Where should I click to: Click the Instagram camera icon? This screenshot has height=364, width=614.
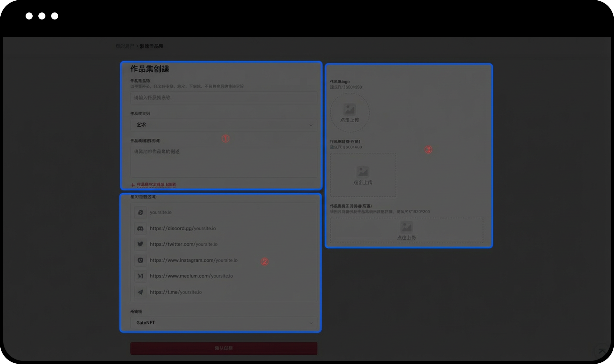coord(140,260)
